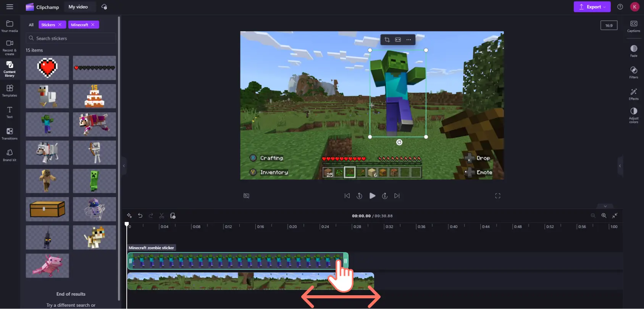Toggle fullscreen preview
Viewport: 644px width, 309px height.
(498, 196)
